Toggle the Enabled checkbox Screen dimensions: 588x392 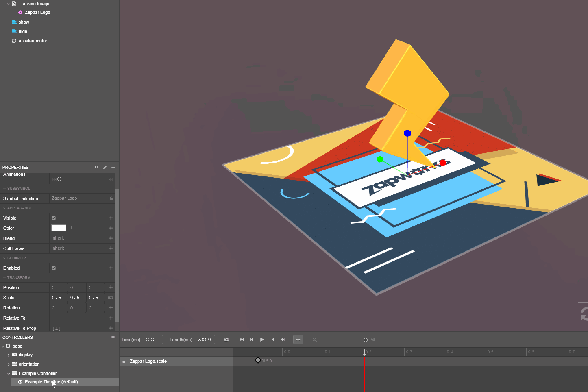[x=54, y=268]
